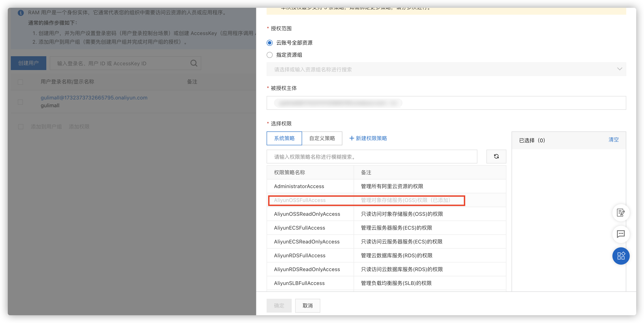Click the policy name fuzzy search field

(372, 157)
